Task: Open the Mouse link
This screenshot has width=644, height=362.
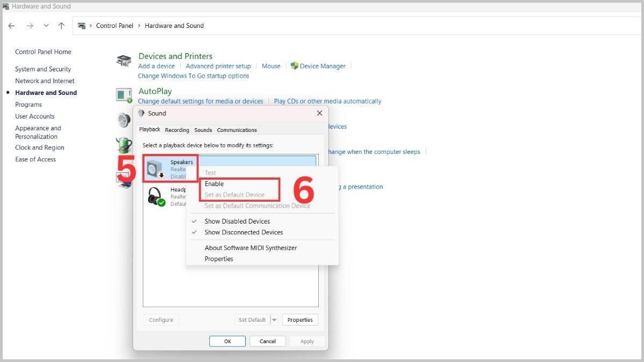Action: pyautogui.click(x=271, y=66)
